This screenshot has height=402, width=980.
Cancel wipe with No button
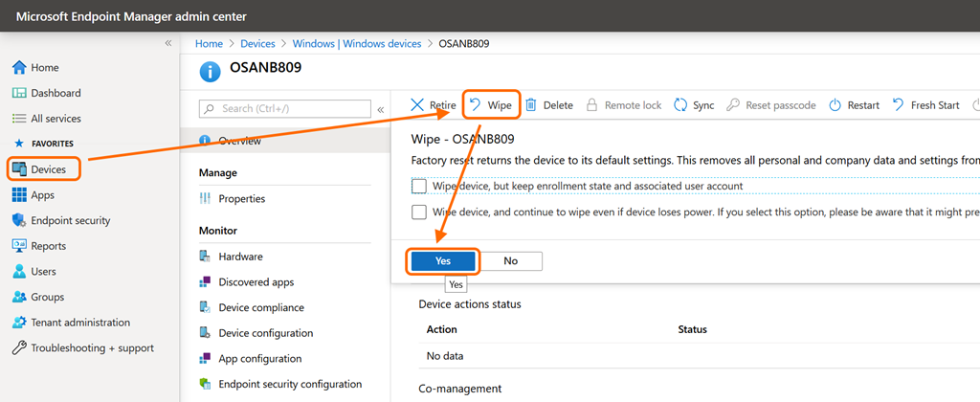point(510,260)
